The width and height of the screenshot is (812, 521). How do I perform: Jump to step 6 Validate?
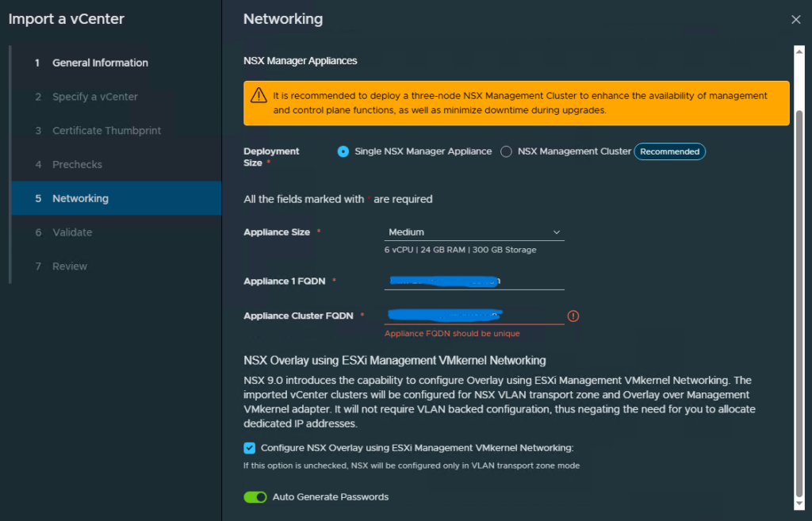[x=72, y=232]
